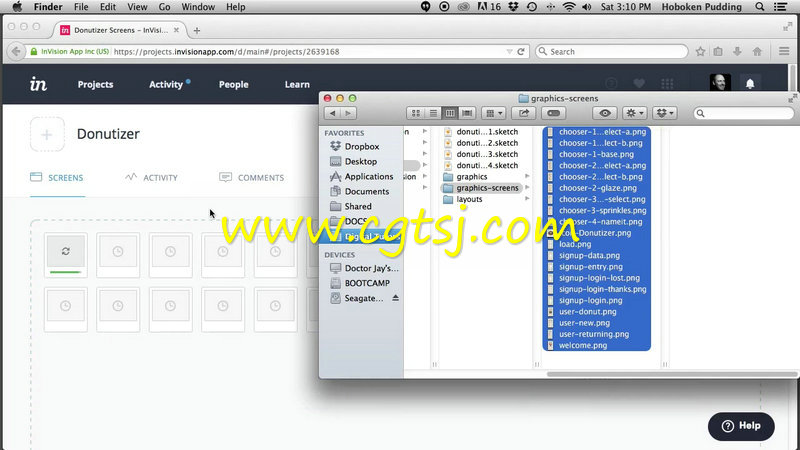Switch to the SCREENS tab
The width and height of the screenshot is (800, 450).
57,178
